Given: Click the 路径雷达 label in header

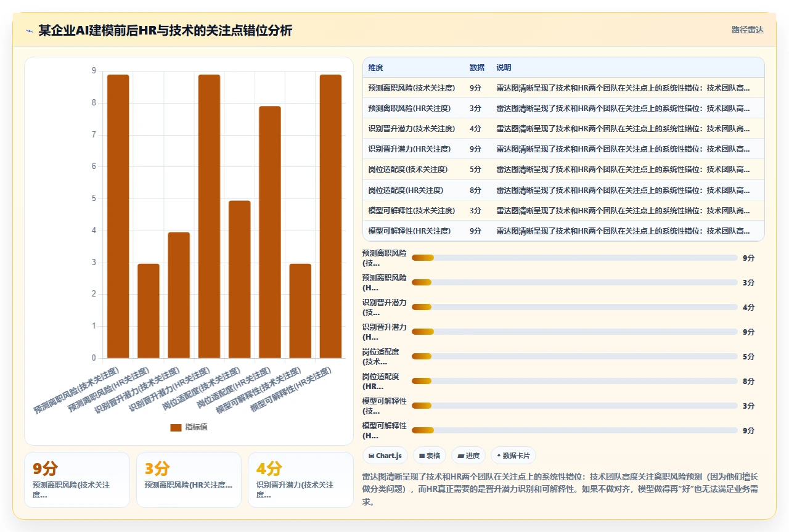Looking at the screenshot, I should click(x=747, y=30).
